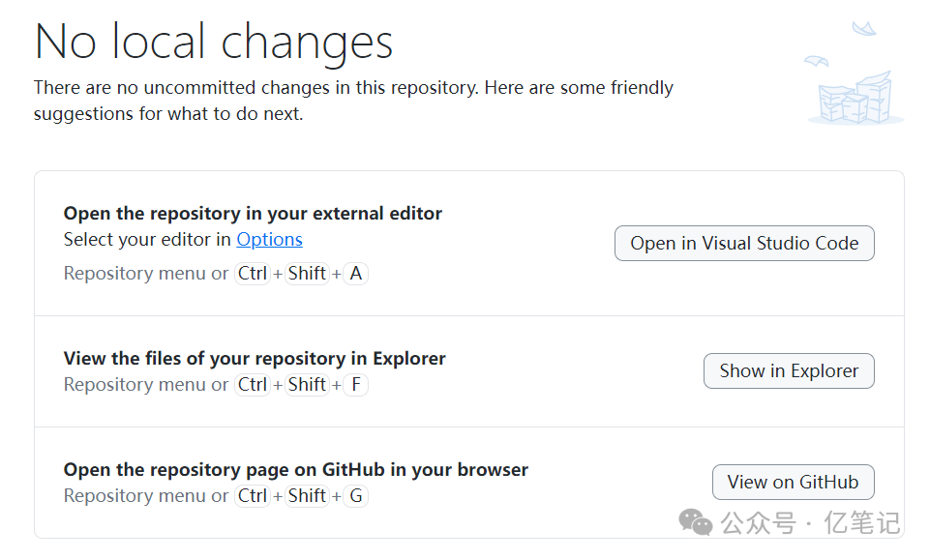This screenshot has height=560, width=930.
Task: Click the F keycap badge
Action: pyautogui.click(x=355, y=384)
